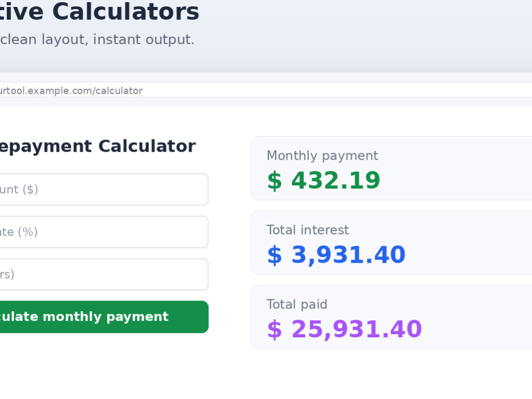Click the Repayment Calculator section heading
Image resolution: width=532 pixels, height=399 pixels.
(98, 146)
